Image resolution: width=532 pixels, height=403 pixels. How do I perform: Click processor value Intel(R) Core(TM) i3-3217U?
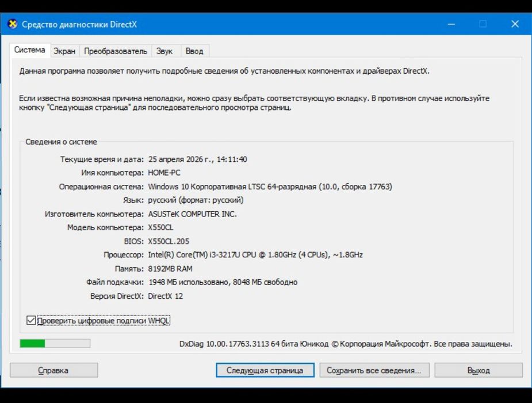click(255, 254)
